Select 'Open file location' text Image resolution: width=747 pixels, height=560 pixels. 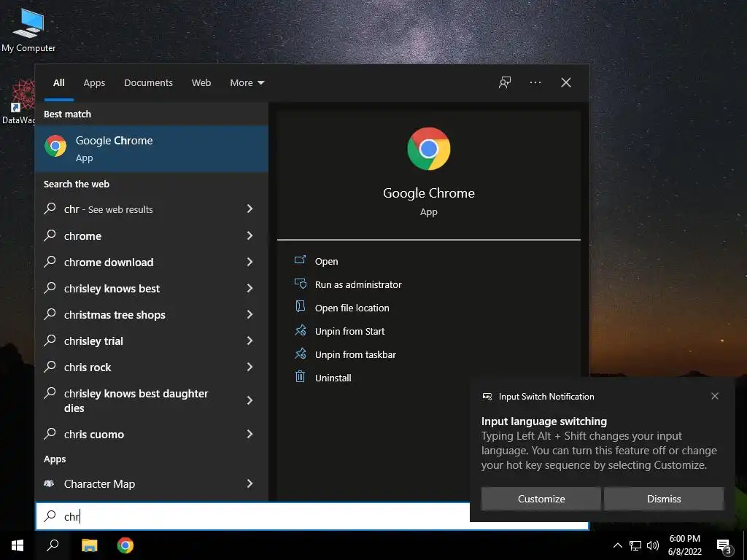coord(352,308)
